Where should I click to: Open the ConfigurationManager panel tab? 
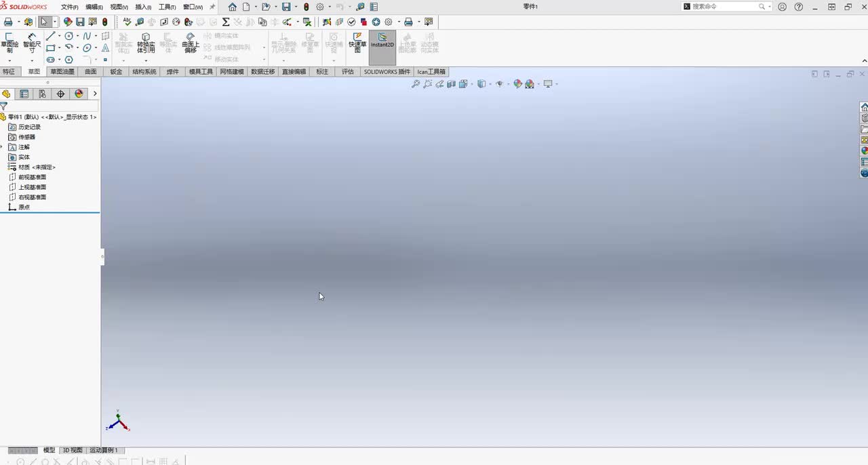42,94
